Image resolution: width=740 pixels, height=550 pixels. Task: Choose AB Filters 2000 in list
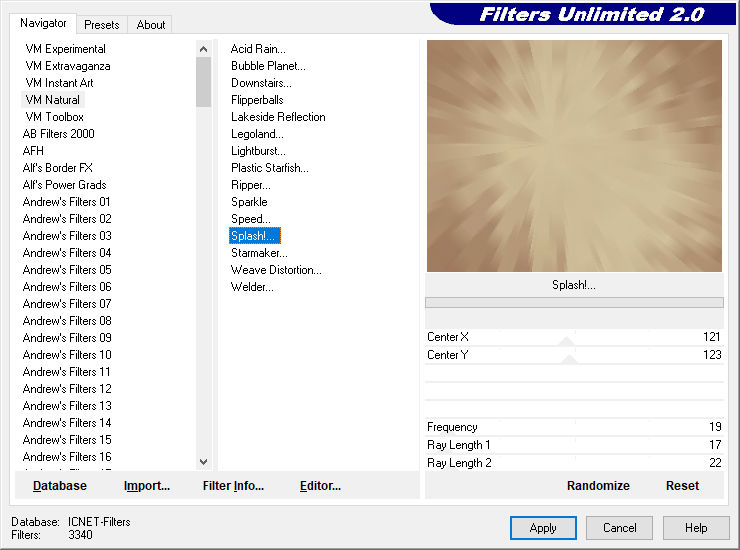(59, 134)
